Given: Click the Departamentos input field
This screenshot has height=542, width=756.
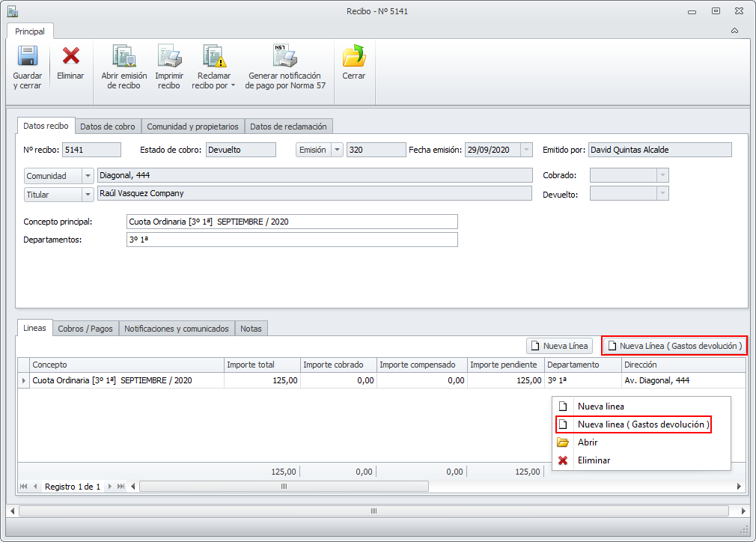Looking at the screenshot, I should coord(292,240).
